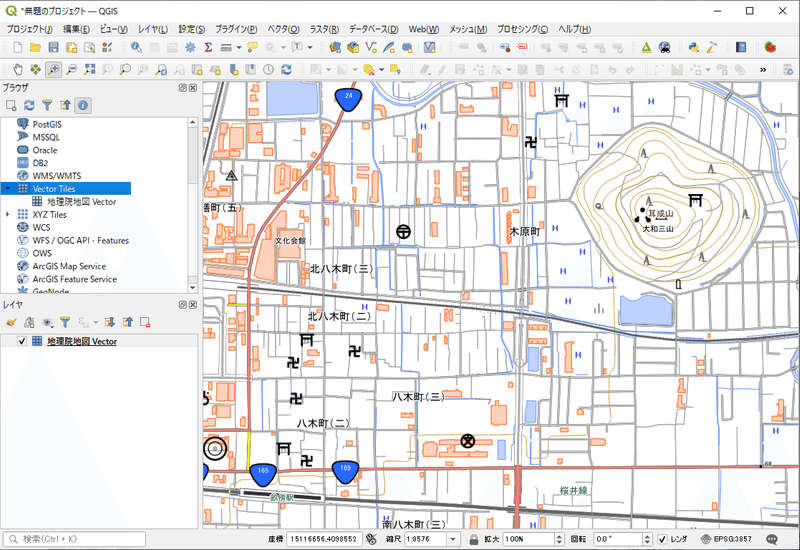Open the Python Console icon
This screenshot has width=800, height=550.
[693, 47]
